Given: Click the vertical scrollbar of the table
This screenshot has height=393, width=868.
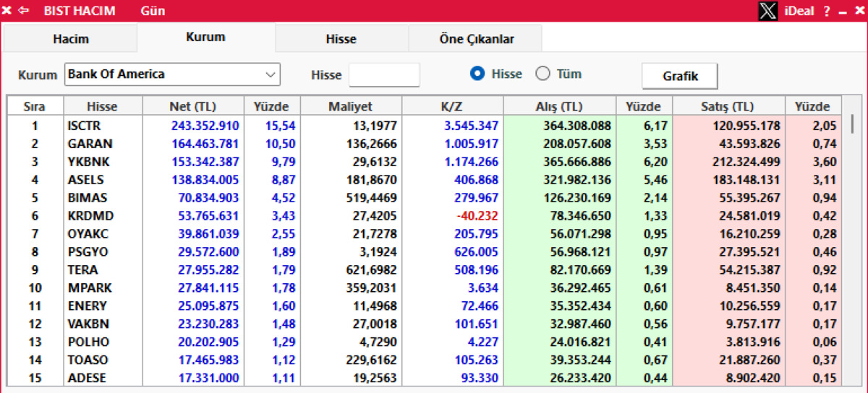Looking at the screenshot, I should click(852, 246).
